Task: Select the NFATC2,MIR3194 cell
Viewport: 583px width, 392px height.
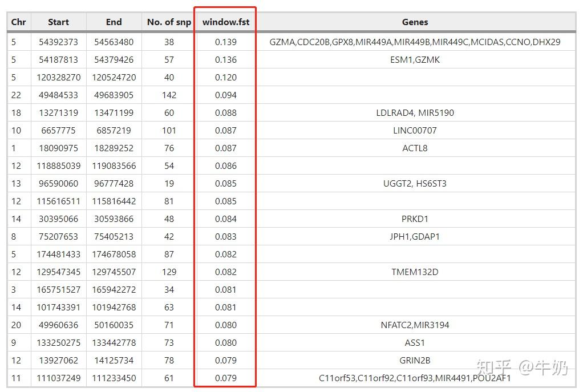Action: pos(415,325)
